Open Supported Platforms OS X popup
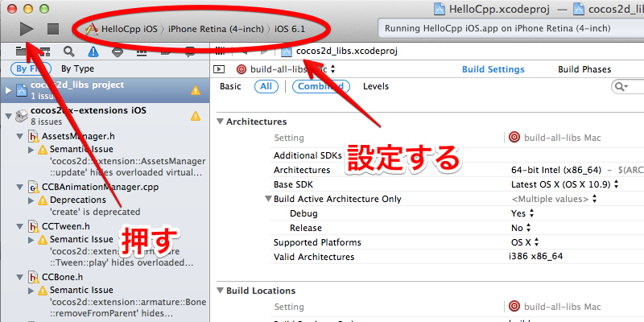 [x=525, y=242]
